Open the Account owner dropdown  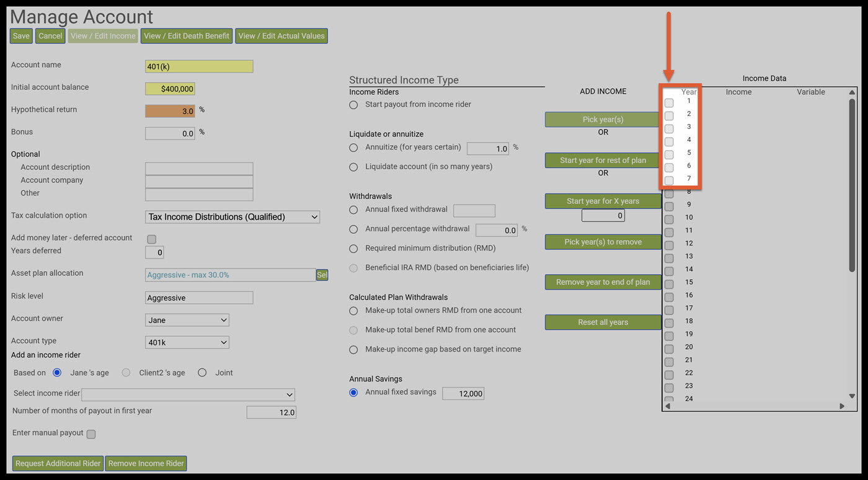(187, 320)
